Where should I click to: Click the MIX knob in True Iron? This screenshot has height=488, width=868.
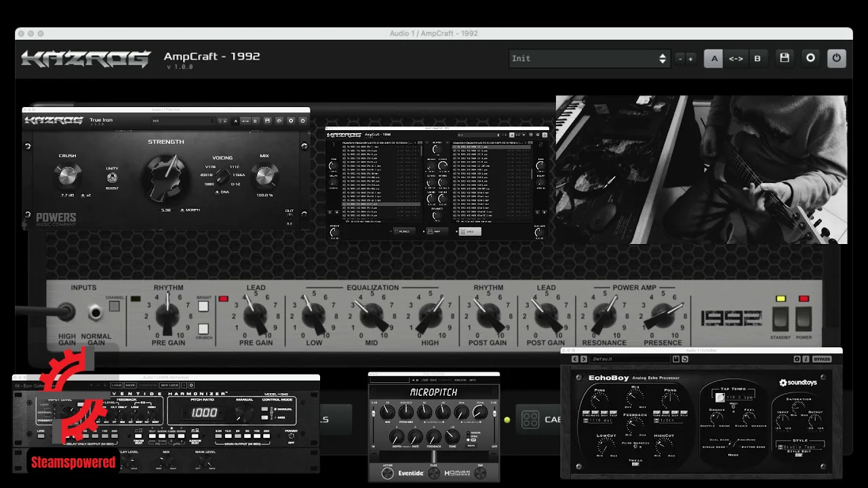point(264,176)
